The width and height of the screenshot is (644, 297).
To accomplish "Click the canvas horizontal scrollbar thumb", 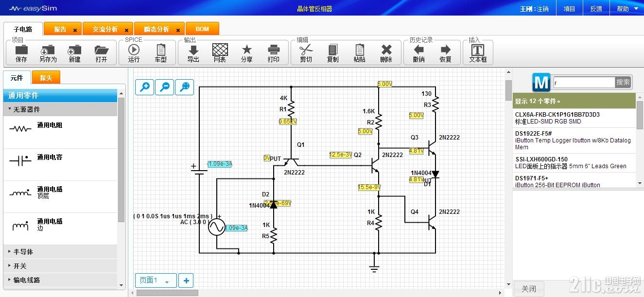I will coord(167,293).
